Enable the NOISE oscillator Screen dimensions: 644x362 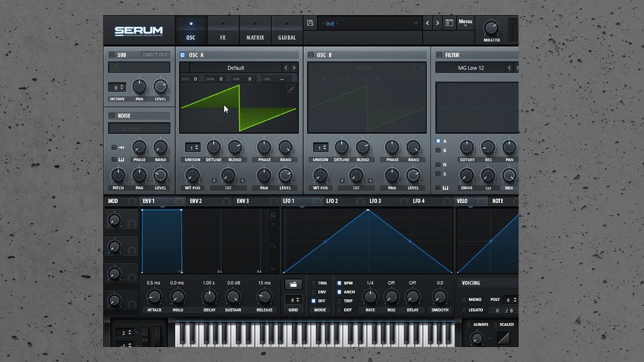click(x=112, y=116)
